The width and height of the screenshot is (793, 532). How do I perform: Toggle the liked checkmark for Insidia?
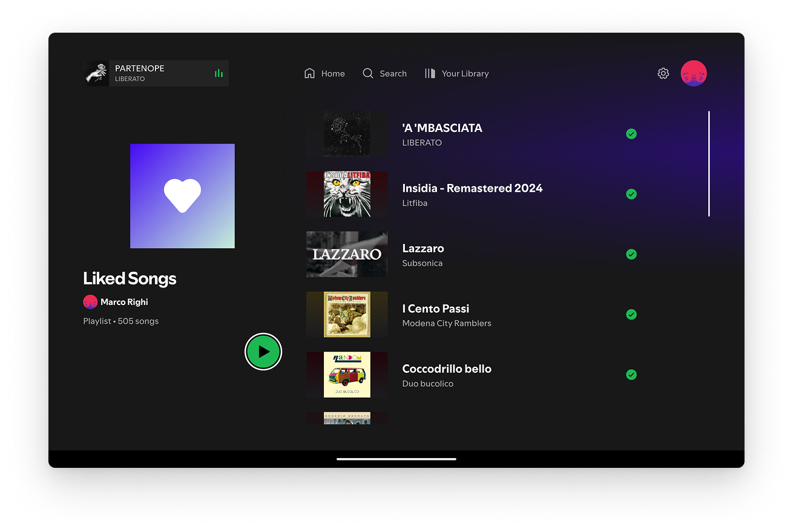631,194
